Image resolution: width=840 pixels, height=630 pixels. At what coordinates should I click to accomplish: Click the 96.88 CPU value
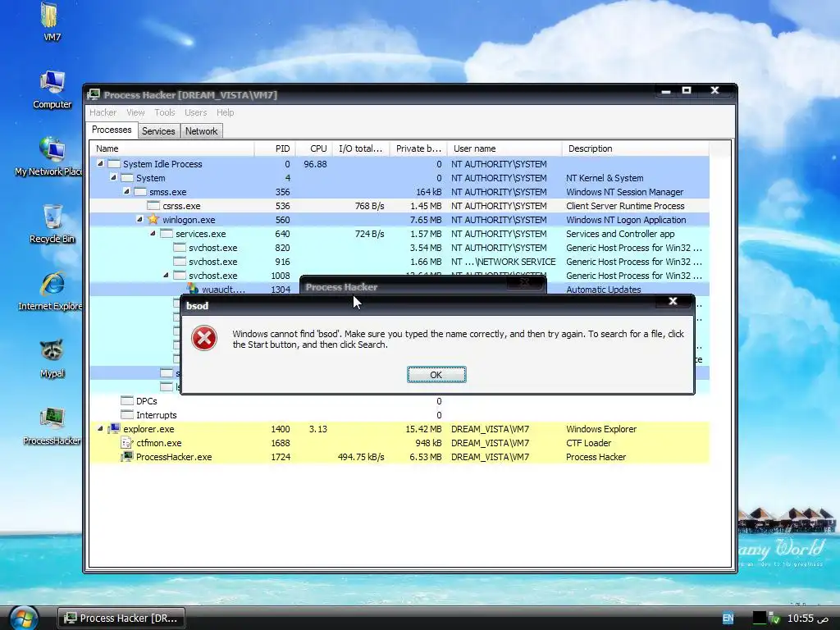pyautogui.click(x=315, y=164)
